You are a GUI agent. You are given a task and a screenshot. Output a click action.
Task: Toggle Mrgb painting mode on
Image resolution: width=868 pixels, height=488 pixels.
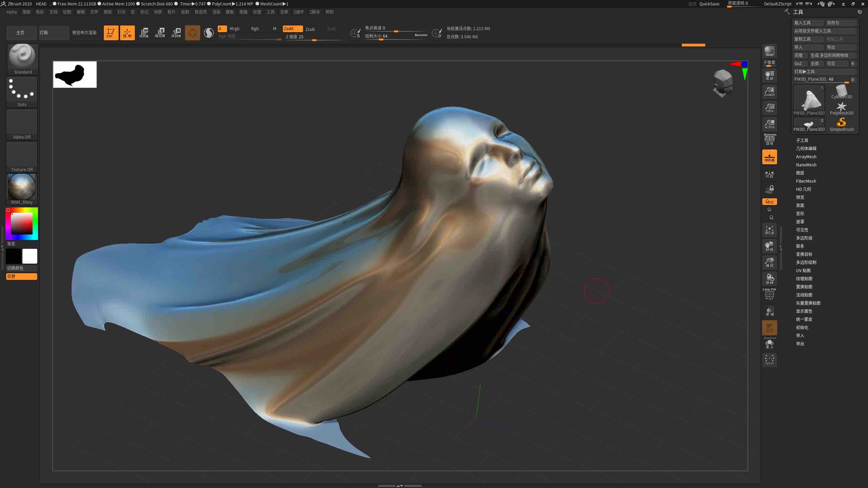(234, 28)
